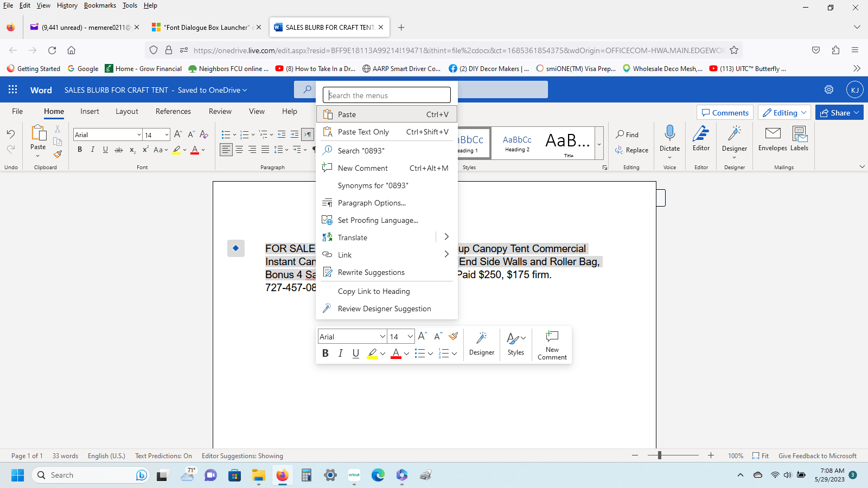Image resolution: width=868 pixels, height=488 pixels.
Task: Open the Give Feedback to Microsoft link
Action: pos(817,455)
